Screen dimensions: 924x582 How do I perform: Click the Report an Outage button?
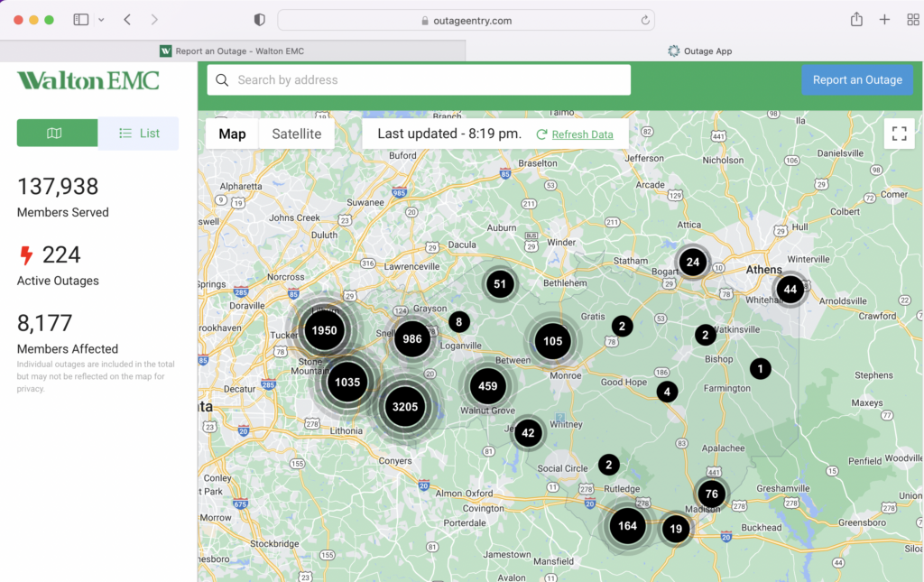tap(857, 79)
